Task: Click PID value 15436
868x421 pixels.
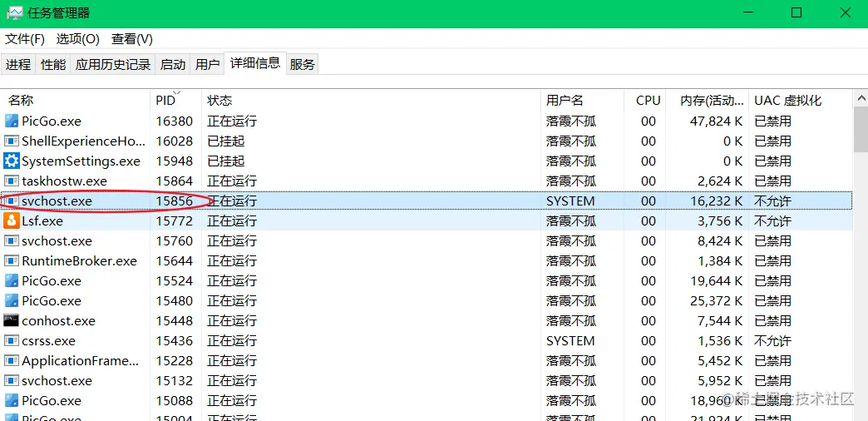Action: click(175, 340)
